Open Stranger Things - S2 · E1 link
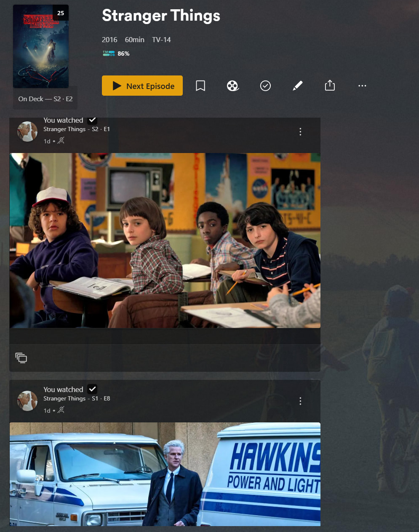 77,129
